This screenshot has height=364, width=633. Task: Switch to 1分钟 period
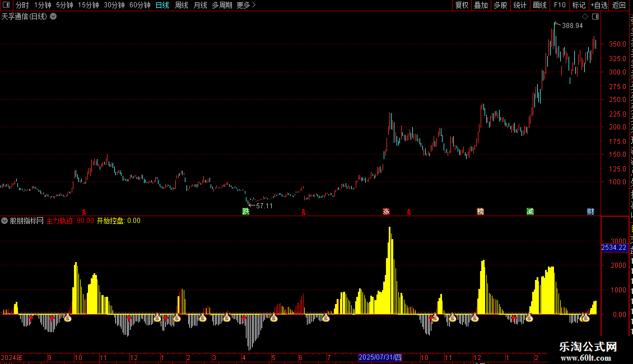(x=43, y=5)
